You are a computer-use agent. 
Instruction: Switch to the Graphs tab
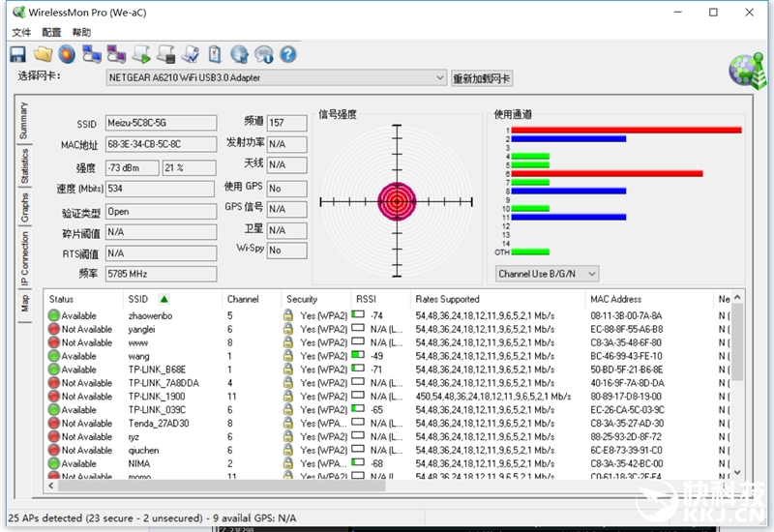pos(24,208)
